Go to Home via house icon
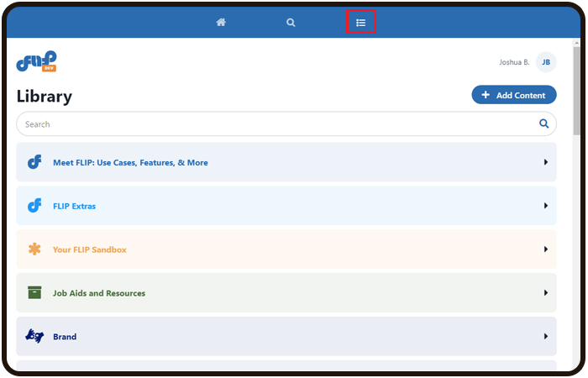Screen dimensions: 588x378 [x=221, y=23]
